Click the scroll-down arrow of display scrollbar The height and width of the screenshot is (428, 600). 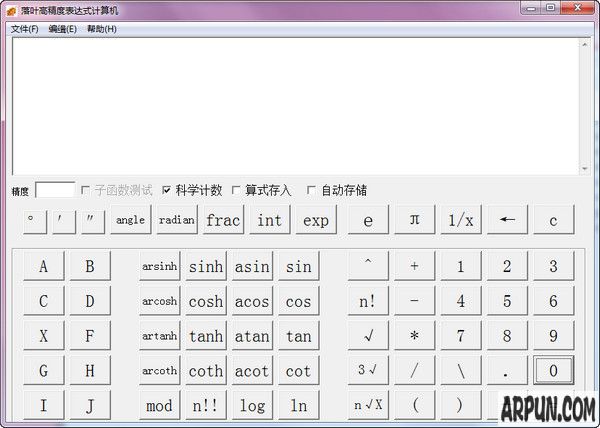click(583, 168)
